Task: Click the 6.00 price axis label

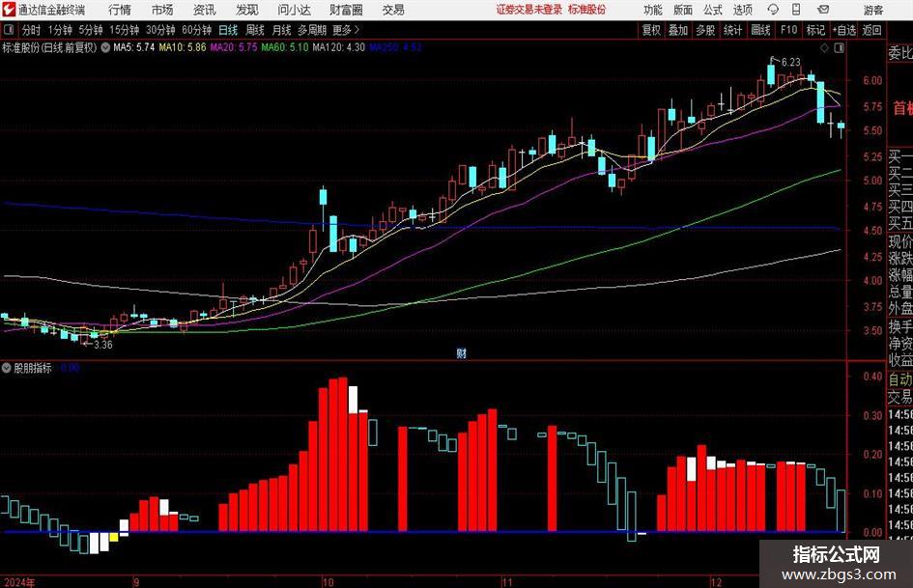Action: coord(872,81)
